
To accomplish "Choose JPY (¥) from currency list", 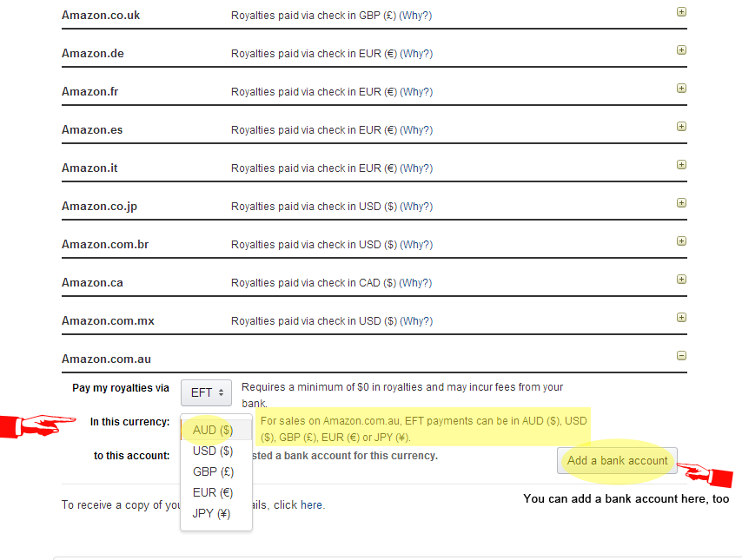I will point(216,513).
